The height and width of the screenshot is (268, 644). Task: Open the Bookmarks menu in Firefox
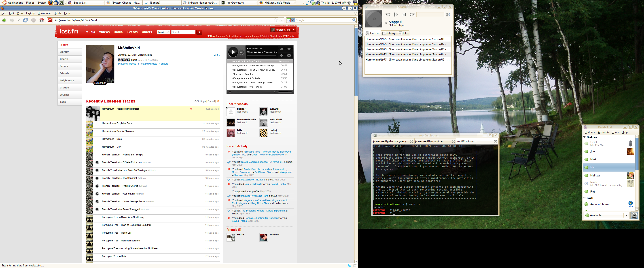pyautogui.click(x=44, y=13)
